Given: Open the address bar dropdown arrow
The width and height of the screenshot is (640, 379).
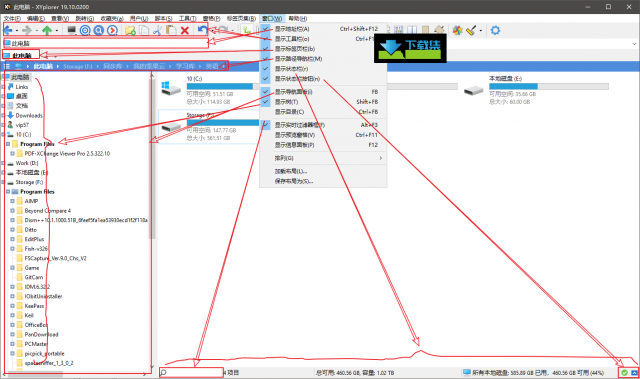Looking at the screenshot, I should [634, 44].
